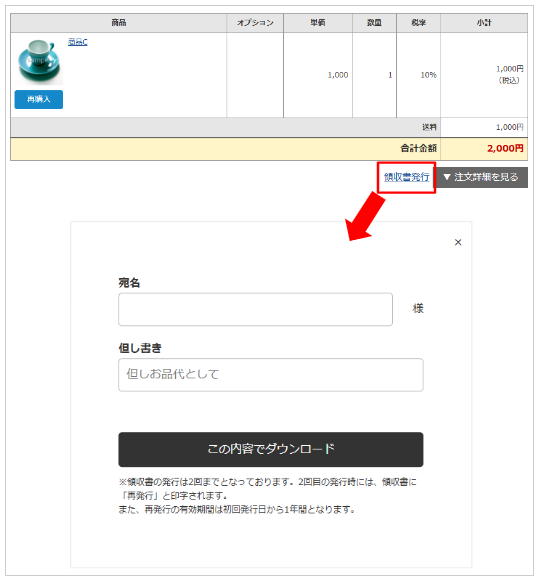
Task: Click the 税率 column header
Action: coord(418,23)
